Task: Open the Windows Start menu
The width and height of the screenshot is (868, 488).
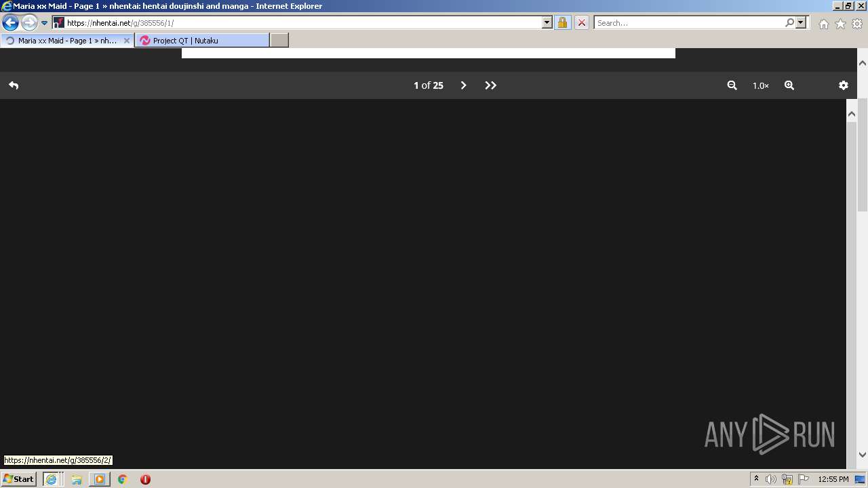Action: pos(18,479)
